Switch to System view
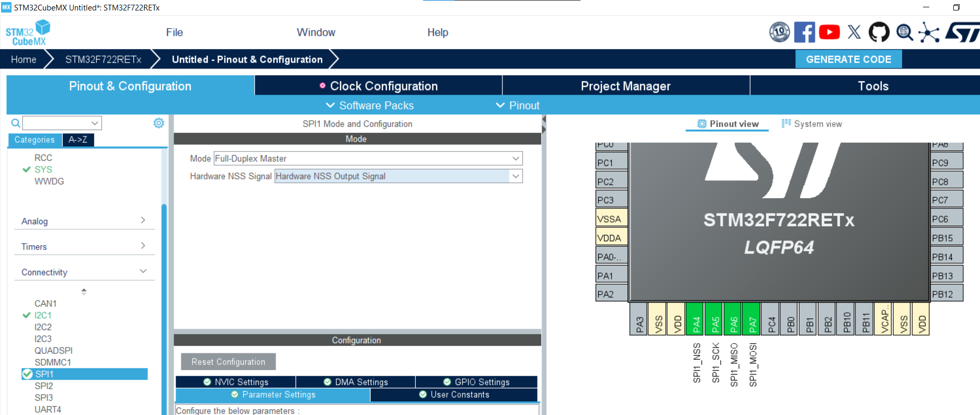The width and height of the screenshot is (980, 415). click(812, 124)
